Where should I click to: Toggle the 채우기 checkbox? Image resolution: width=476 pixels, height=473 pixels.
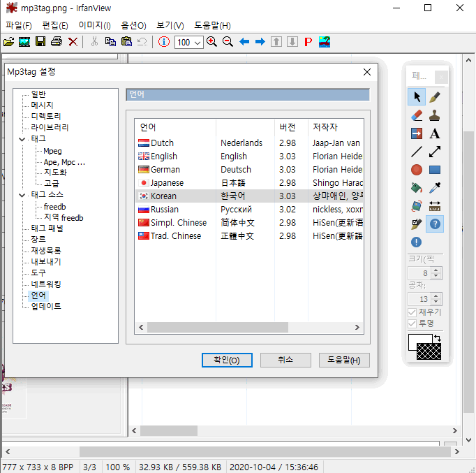tap(412, 312)
